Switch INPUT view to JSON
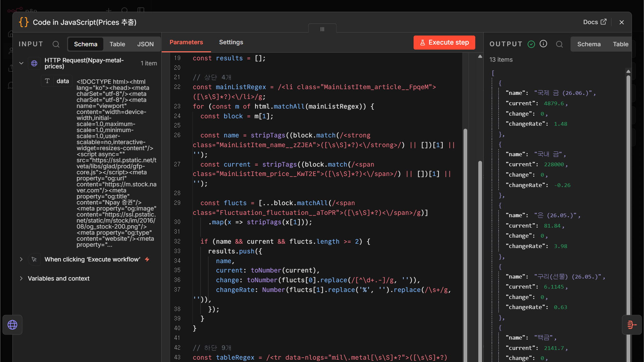 [145, 44]
